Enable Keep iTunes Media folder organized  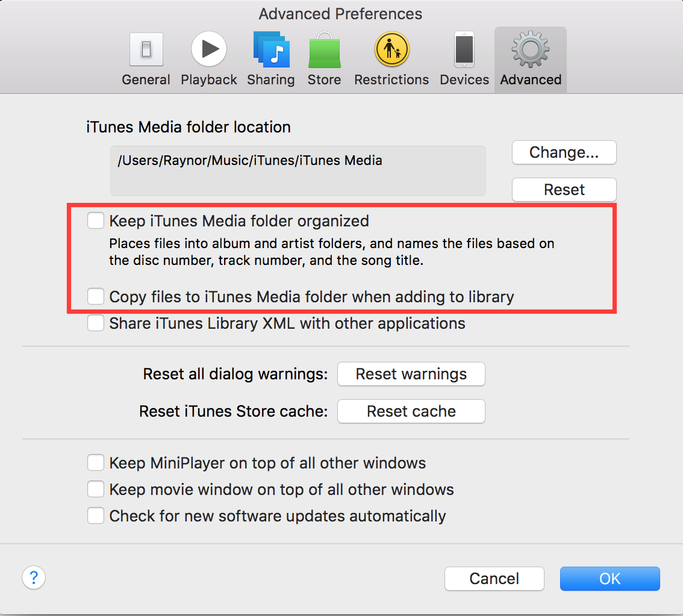pyautogui.click(x=95, y=220)
